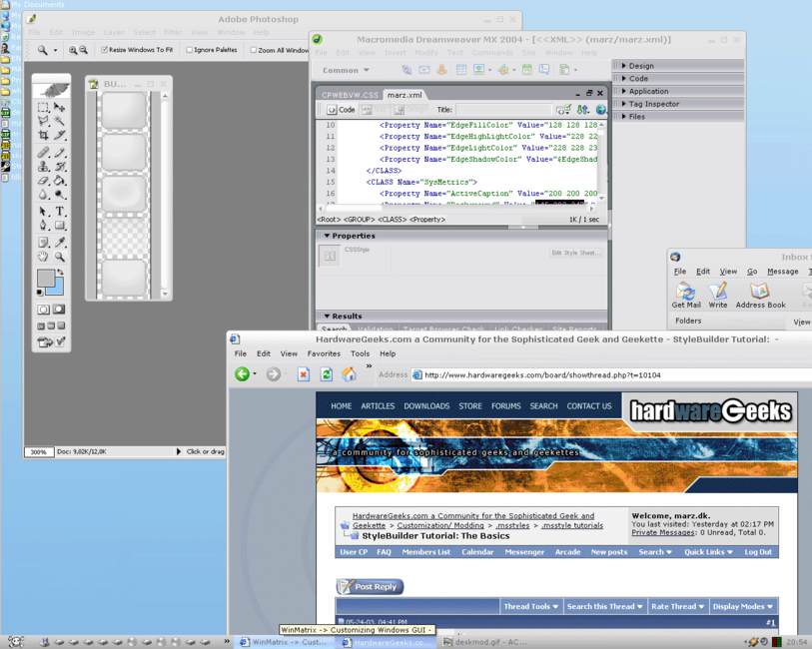Viewport: 812px width, 649px height.
Task: Pick the Eraser tool in toolbox
Action: pyautogui.click(x=44, y=180)
